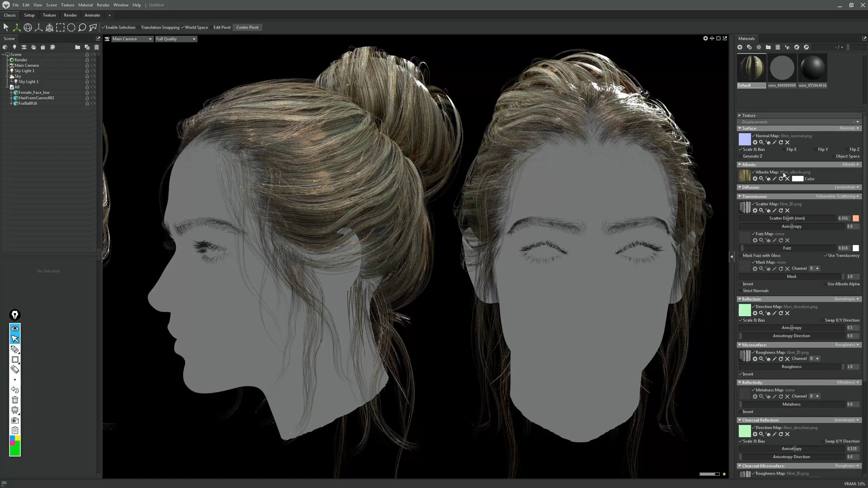
Task: Click the delete trash icon in Scene panel
Action: (x=97, y=47)
